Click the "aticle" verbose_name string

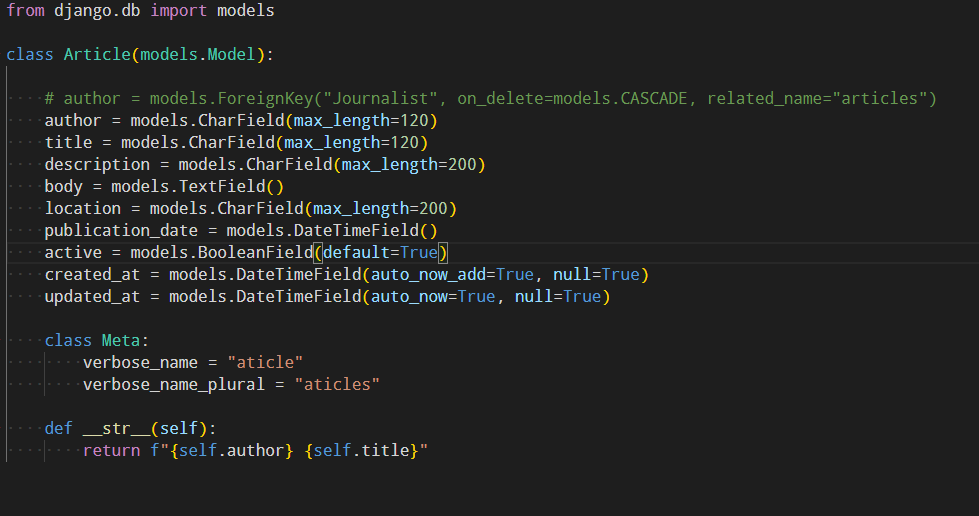pos(265,362)
